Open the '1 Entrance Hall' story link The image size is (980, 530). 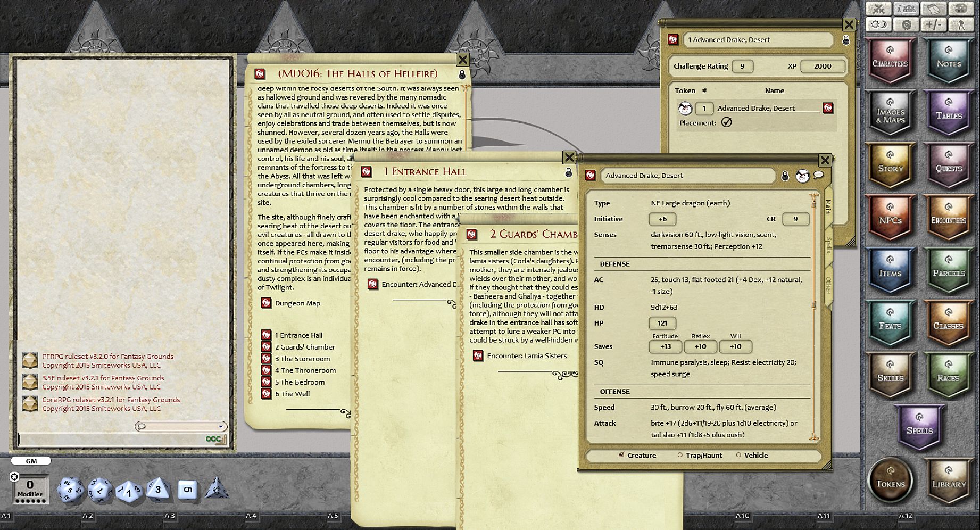click(x=267, y=335)
